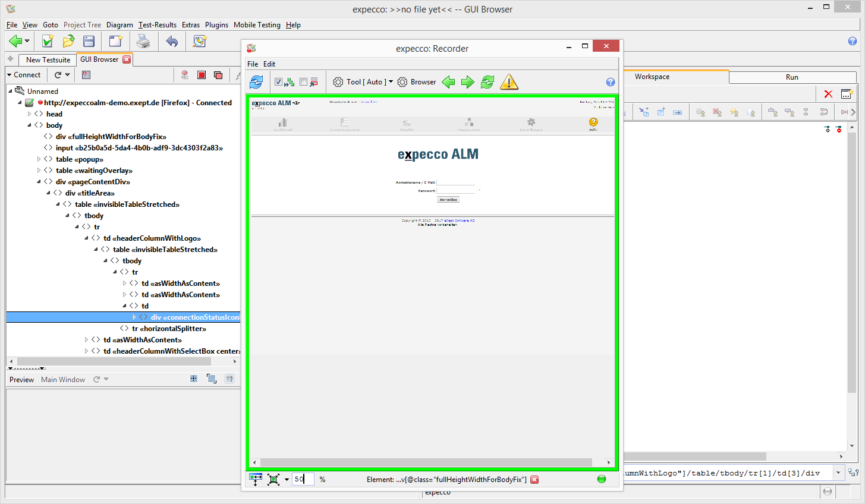Click the fit-to-window zoom icon in Recorder
865x504 pixels.
[273, 480]
